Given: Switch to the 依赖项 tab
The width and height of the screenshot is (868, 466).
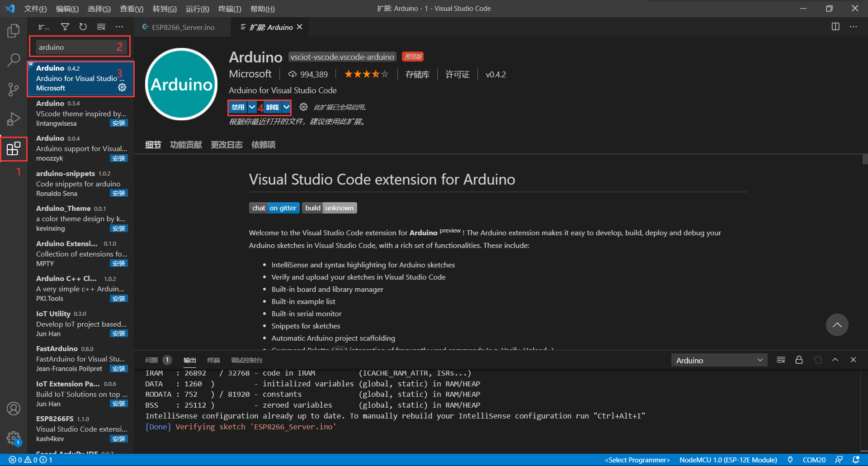Looking at the screenshot, I should (263, 144).
